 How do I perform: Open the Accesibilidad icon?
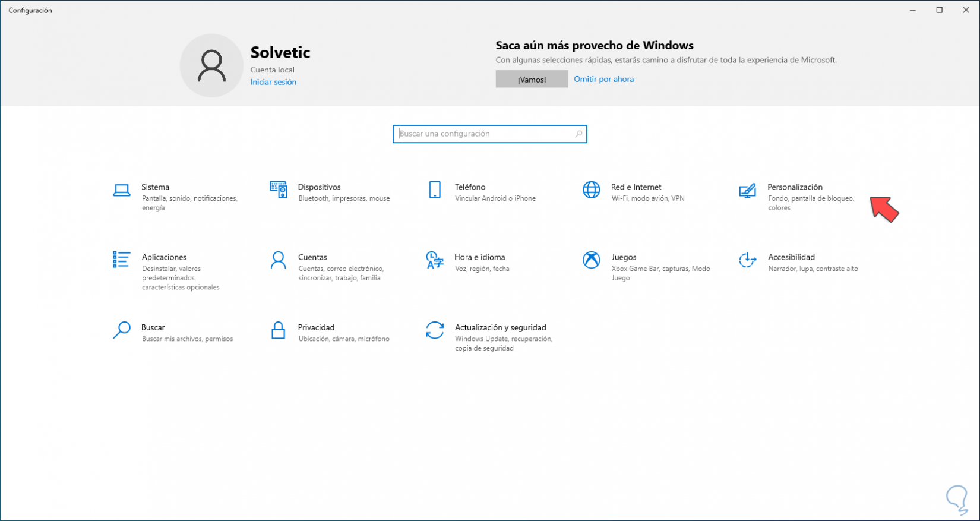747,260
